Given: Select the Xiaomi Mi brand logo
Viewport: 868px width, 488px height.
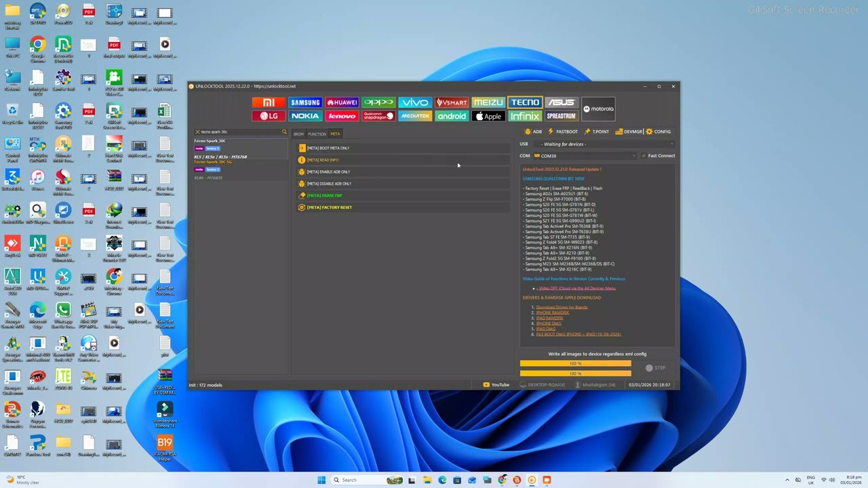Looking at the screenshot, I should point(269,102).
